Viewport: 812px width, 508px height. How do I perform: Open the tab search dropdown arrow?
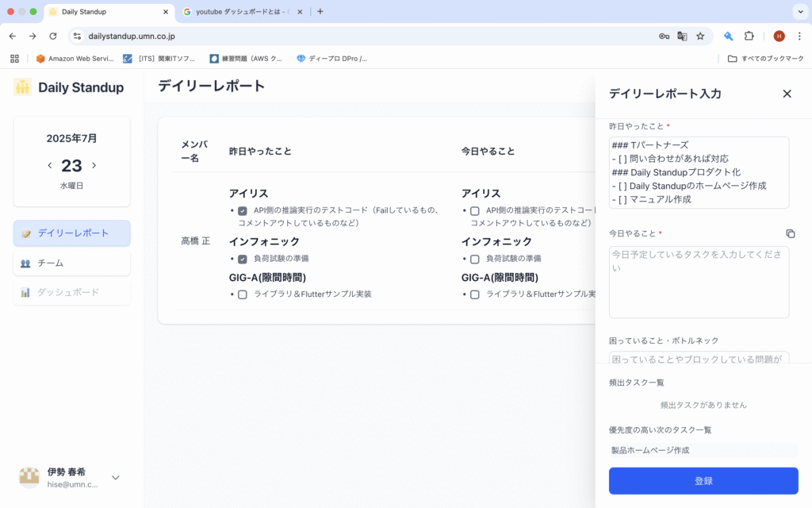800,11
